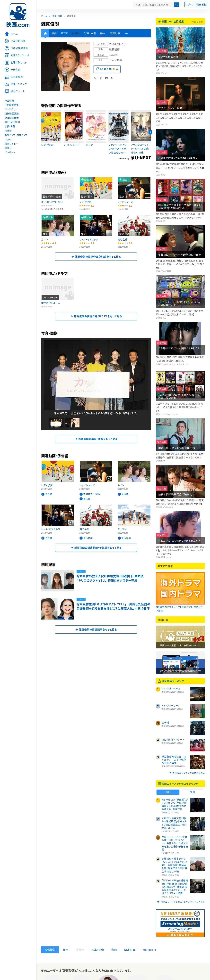Open the モアナと伝説の海 feature banner

(x=180, y=43)
